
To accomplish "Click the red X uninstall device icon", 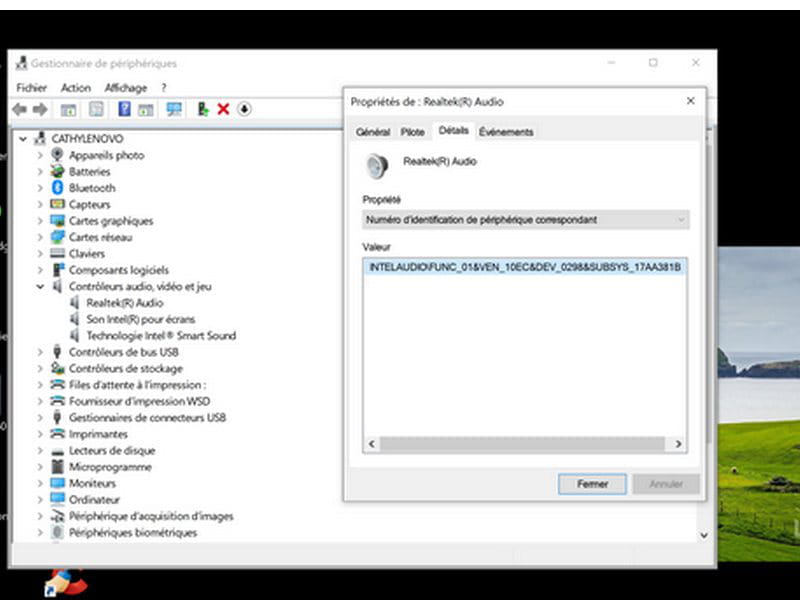I will (x=223, y=109).
